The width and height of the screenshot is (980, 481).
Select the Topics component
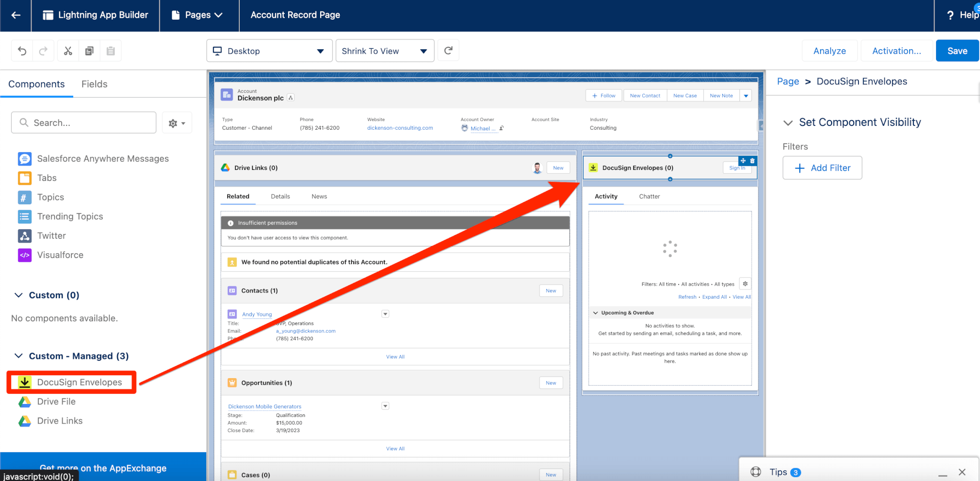(41, 197)
